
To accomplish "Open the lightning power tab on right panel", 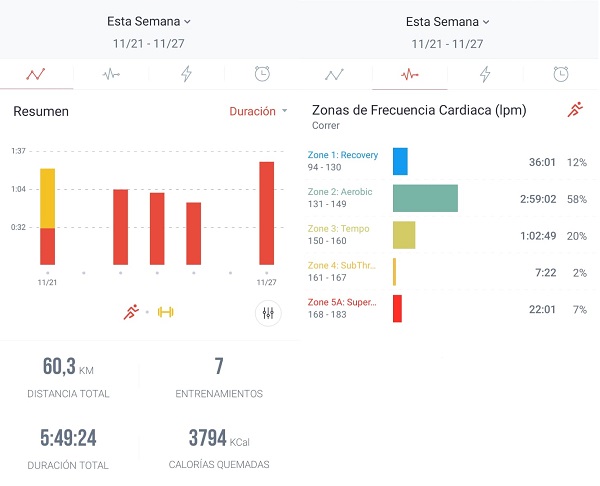I will (485, 74).
